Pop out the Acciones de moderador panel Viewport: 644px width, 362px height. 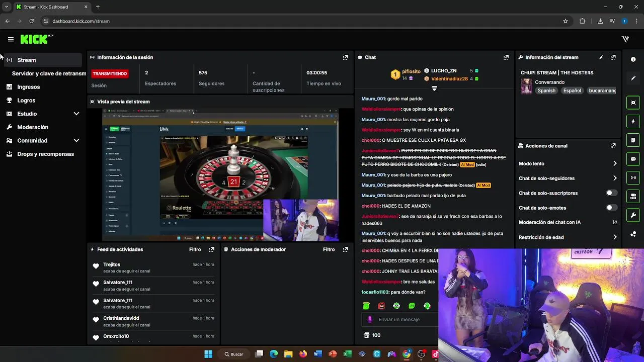click(x=345, y=249)
